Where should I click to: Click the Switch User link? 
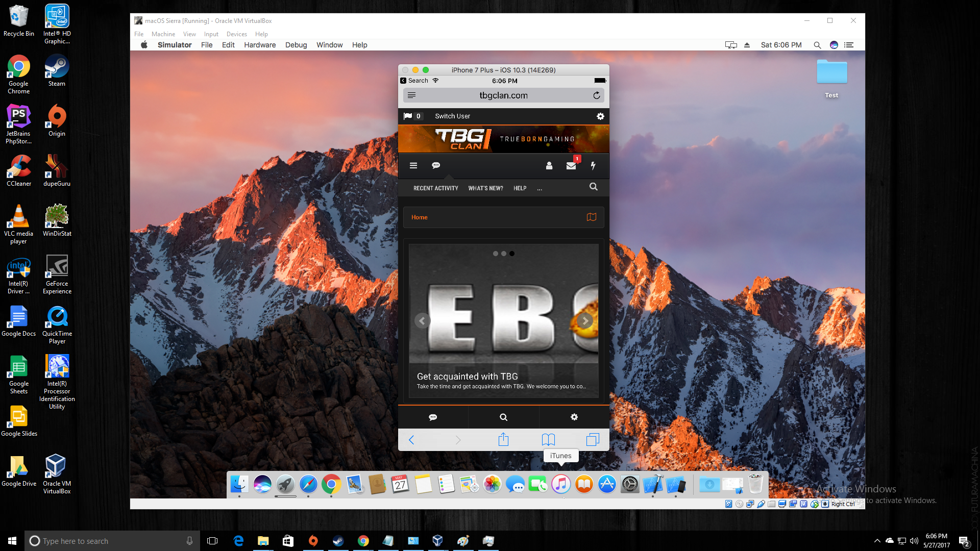[x=452, y=116]
